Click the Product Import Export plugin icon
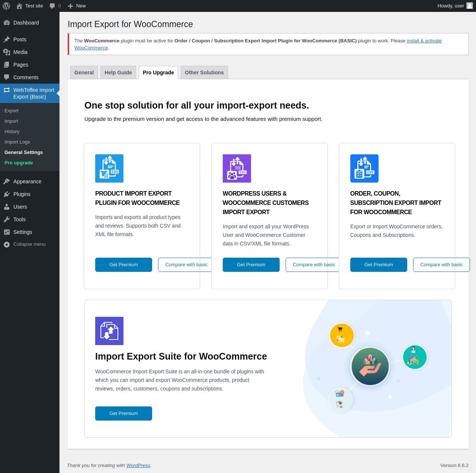This screenshot has width=476, height=473. coord(109,168)
